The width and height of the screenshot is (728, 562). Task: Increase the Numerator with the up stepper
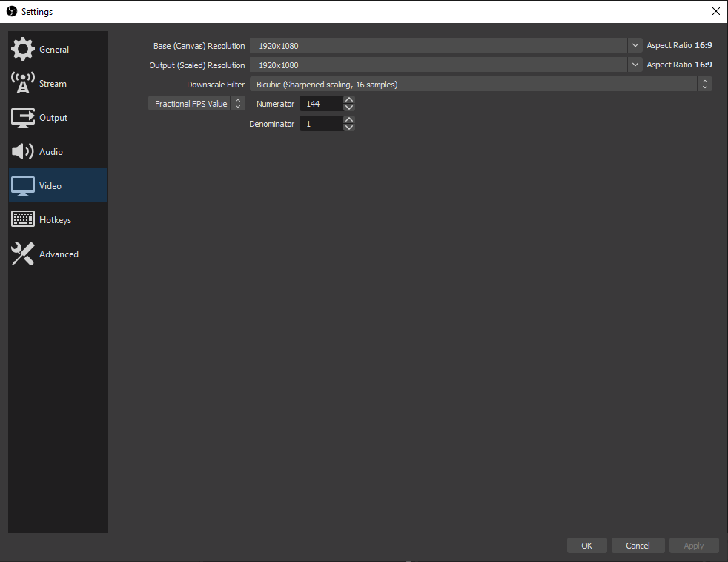point(348,99)
